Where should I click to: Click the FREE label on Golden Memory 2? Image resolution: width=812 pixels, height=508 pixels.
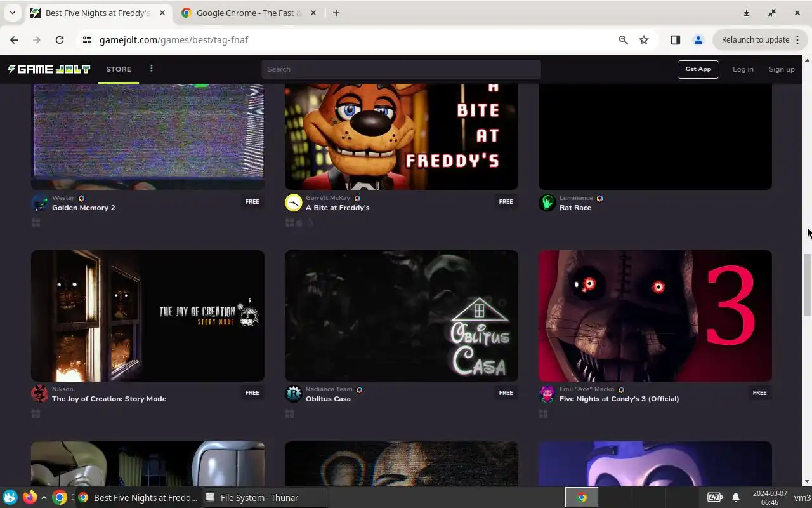252,202
